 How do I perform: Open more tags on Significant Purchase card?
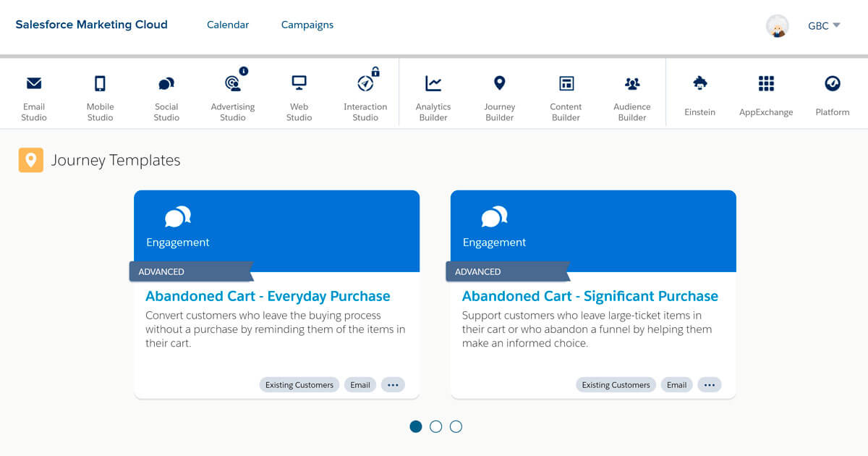pyautogui.click(x=710, y=385)
